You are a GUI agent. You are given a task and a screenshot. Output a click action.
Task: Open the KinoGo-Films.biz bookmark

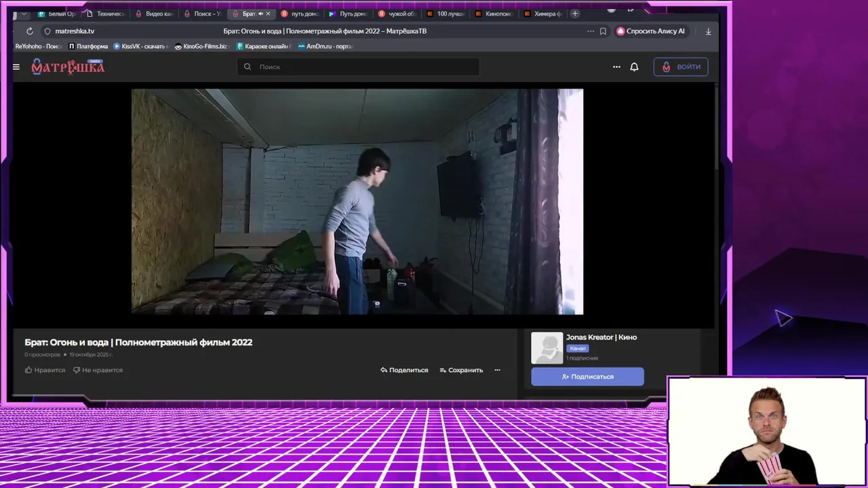tap(201, 46)
